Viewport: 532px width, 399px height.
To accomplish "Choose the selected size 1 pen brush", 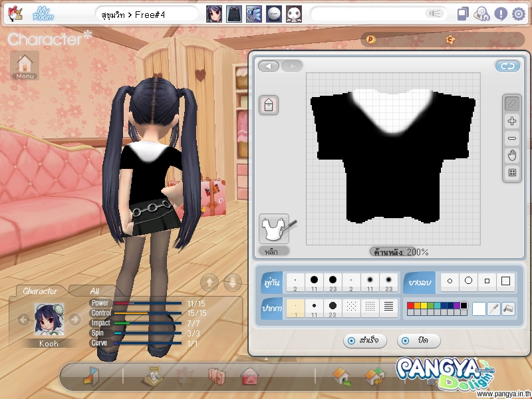I will coord(295,309).
